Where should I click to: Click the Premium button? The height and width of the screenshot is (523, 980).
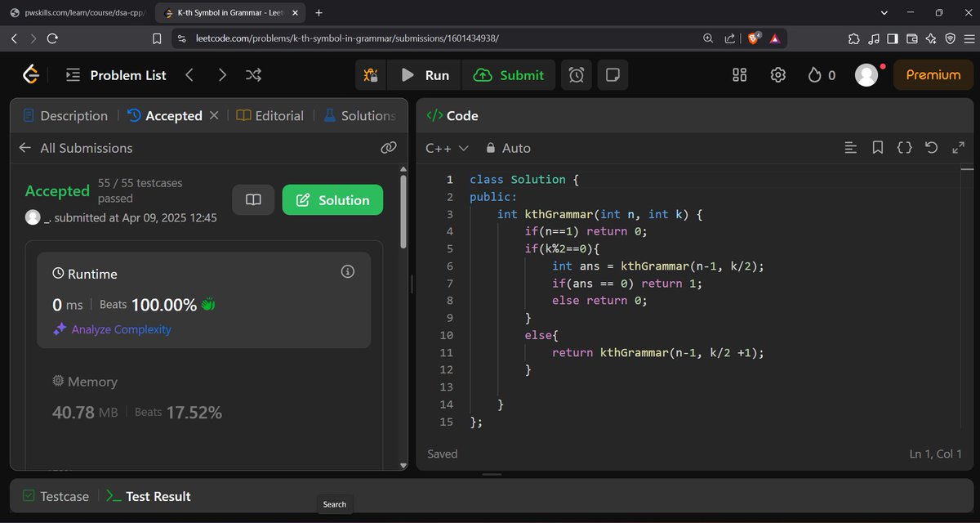point(933,75)
